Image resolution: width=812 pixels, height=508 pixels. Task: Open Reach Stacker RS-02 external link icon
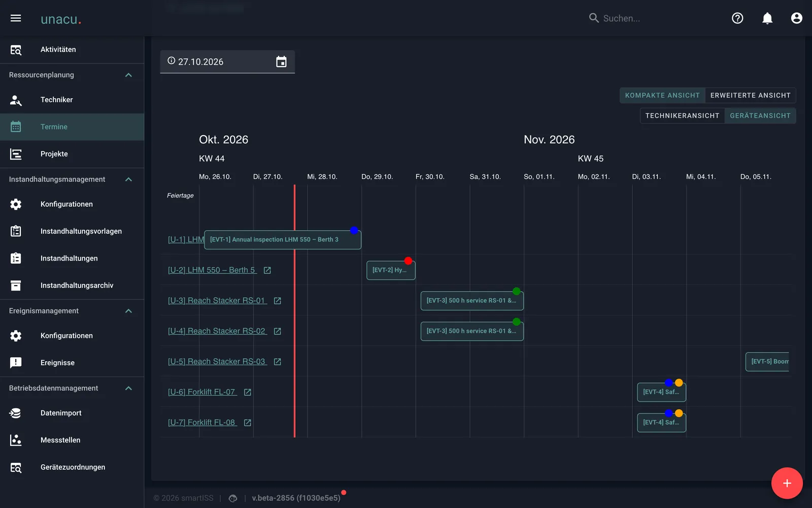click(x=278, y=331)
